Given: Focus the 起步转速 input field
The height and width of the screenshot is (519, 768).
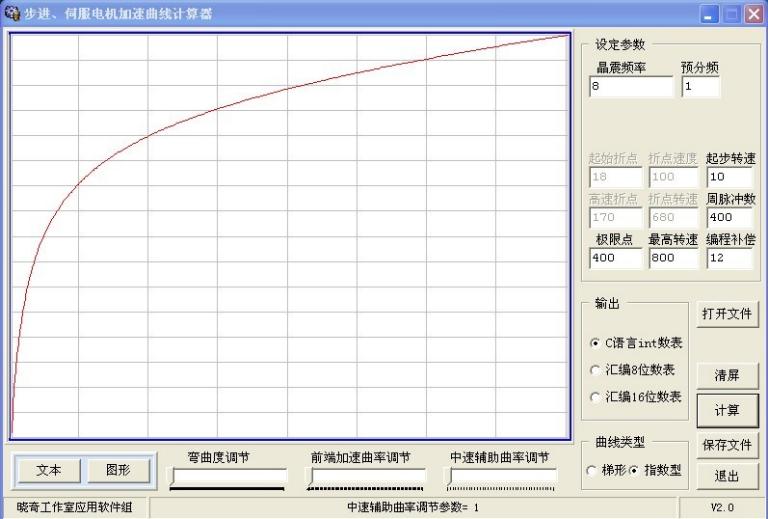Looking at the screenshot, I should pos(730,177).
